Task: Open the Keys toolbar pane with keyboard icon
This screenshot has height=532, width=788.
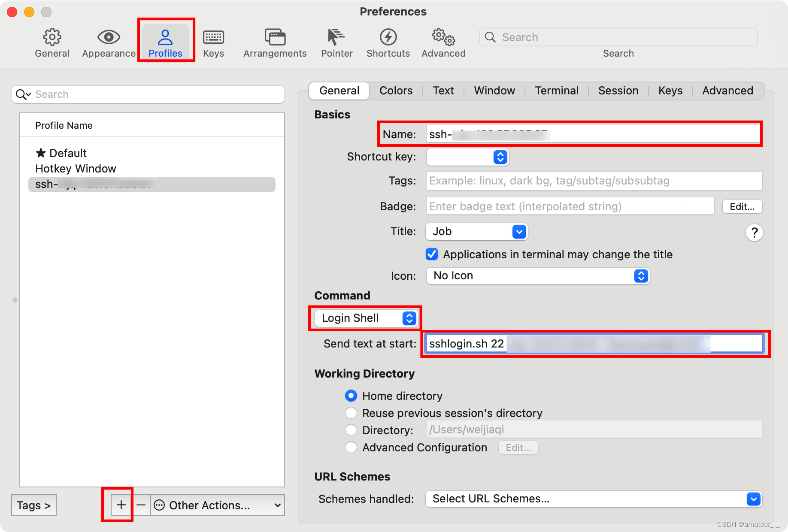Action: click(213, 43)
